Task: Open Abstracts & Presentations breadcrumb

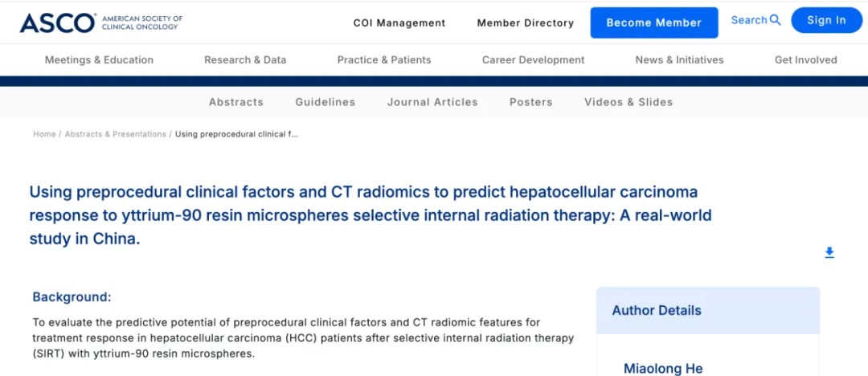Action: (x=116, y=134)
